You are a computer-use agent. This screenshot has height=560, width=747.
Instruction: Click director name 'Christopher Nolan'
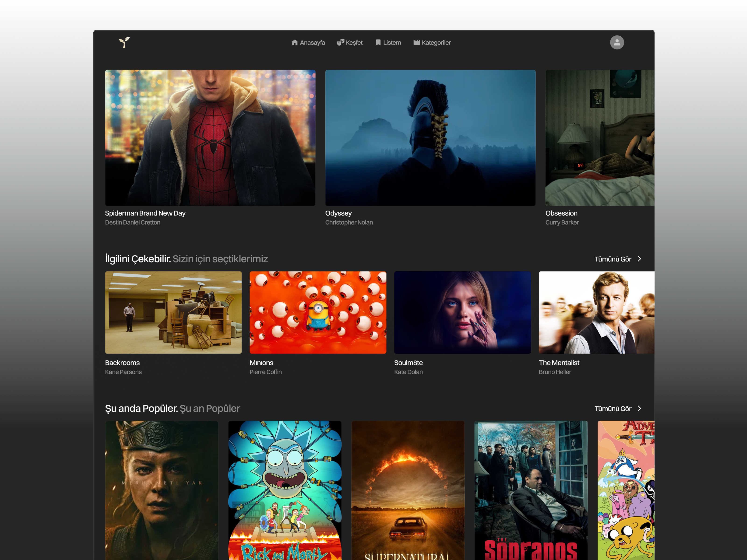pyautogui.click(x=349, y=222)
